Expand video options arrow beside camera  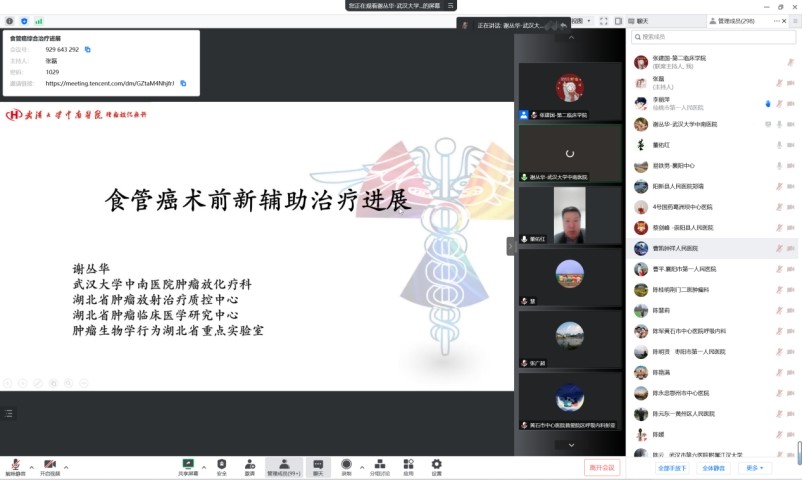pyautogui.click(x=66, y=467)
